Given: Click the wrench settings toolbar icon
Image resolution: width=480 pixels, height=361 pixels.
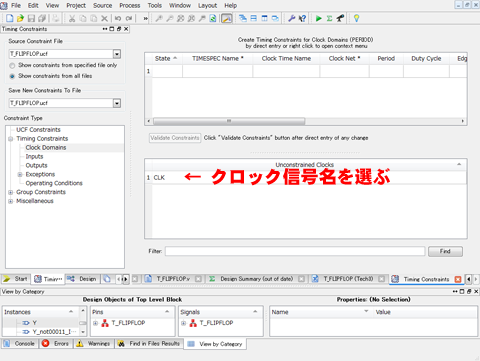Looking at the screenshot, I should point(292,18).
